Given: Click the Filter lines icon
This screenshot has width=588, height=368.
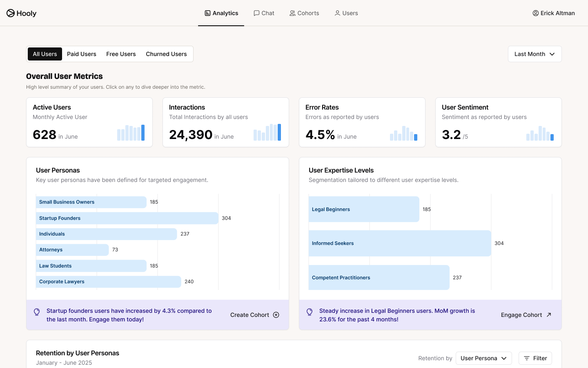Looking at the screenshot, I should pos(527,358).
